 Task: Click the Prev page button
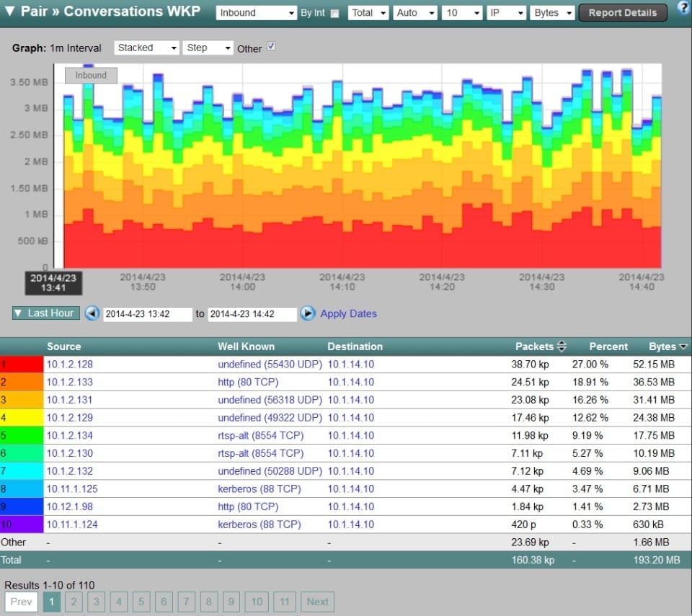(x=21, y=602)
